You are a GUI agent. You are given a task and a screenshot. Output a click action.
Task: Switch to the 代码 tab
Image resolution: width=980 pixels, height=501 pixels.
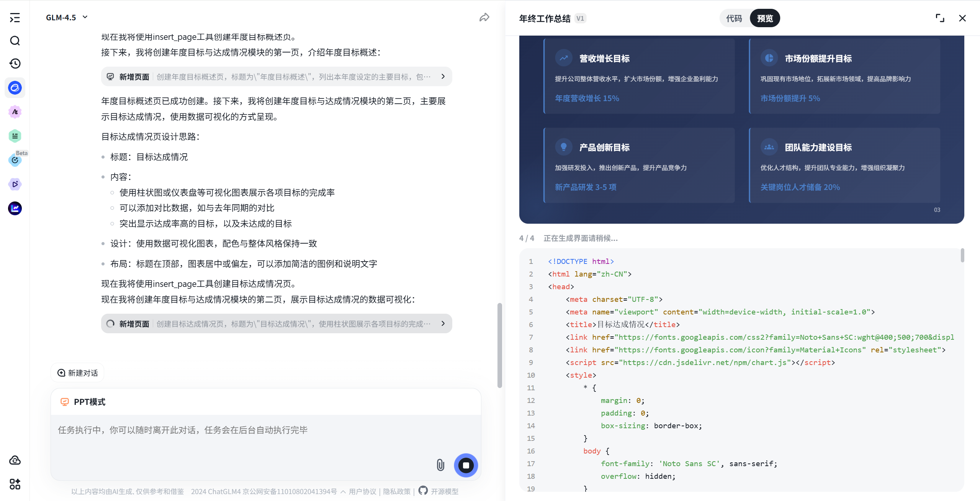pos(734,18)
